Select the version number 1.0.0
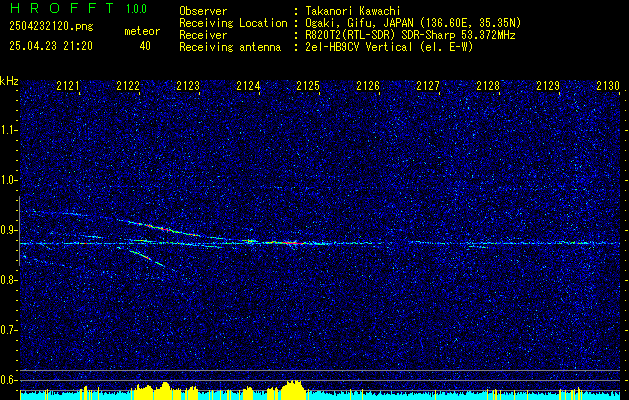This screenshot has width=629, height=400. tap(136, 9)
